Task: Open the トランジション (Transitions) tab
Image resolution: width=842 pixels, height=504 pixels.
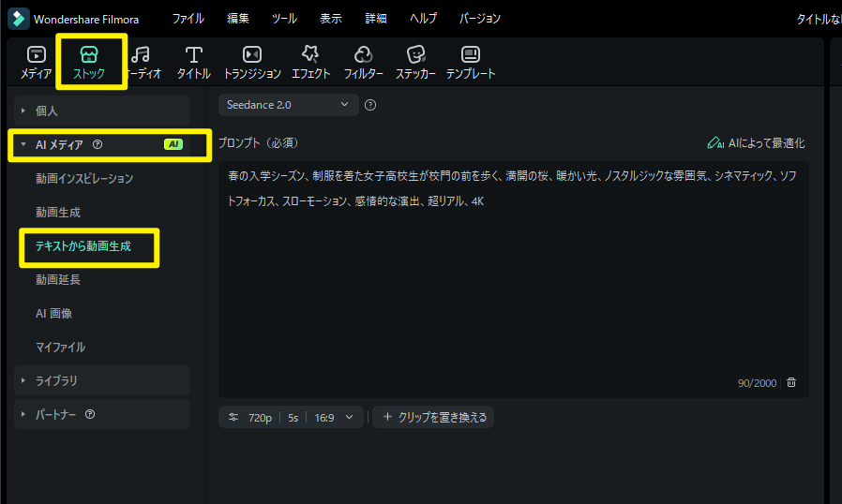Action: click(x=252, y=63)
